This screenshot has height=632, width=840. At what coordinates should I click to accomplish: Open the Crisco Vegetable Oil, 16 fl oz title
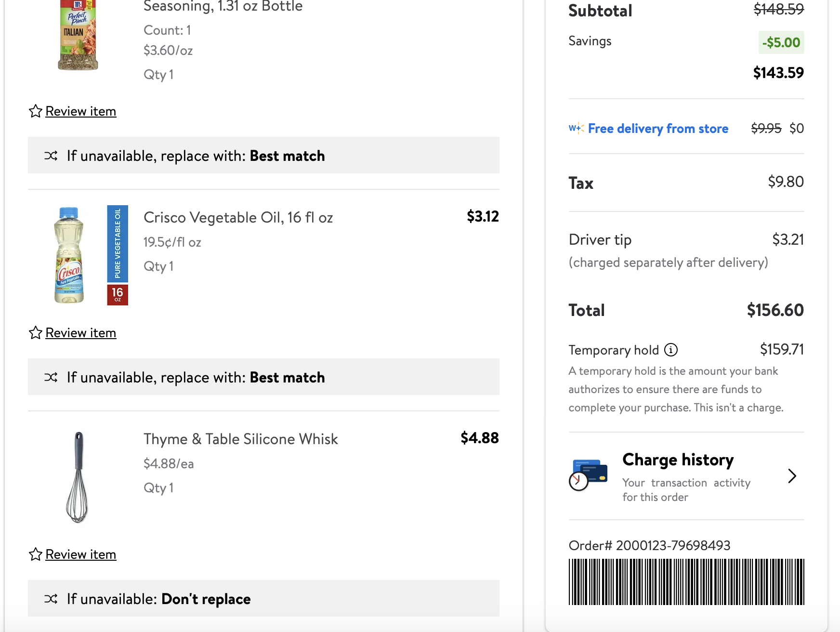[x=238, y=218]
